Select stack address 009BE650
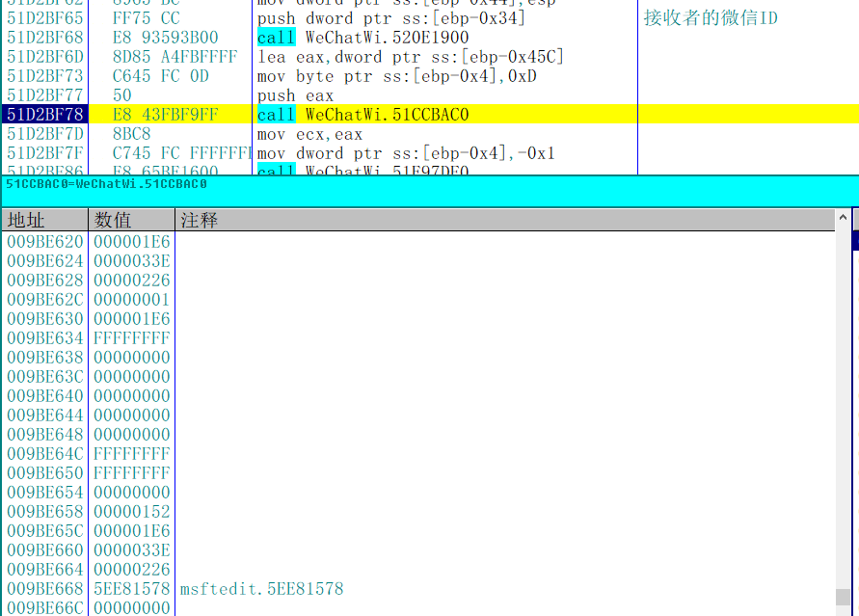Viewport: 859px width, 616px height. coord(45,472)
